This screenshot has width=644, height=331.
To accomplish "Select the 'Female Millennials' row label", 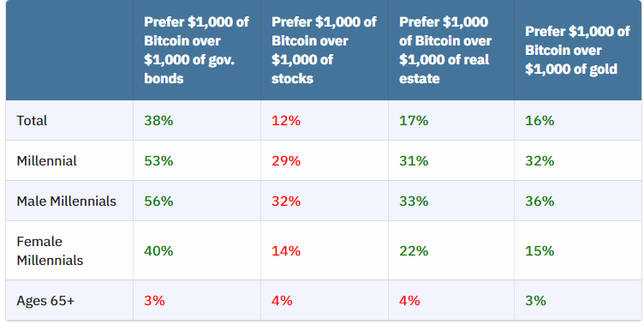I will [x=50, y=250].
